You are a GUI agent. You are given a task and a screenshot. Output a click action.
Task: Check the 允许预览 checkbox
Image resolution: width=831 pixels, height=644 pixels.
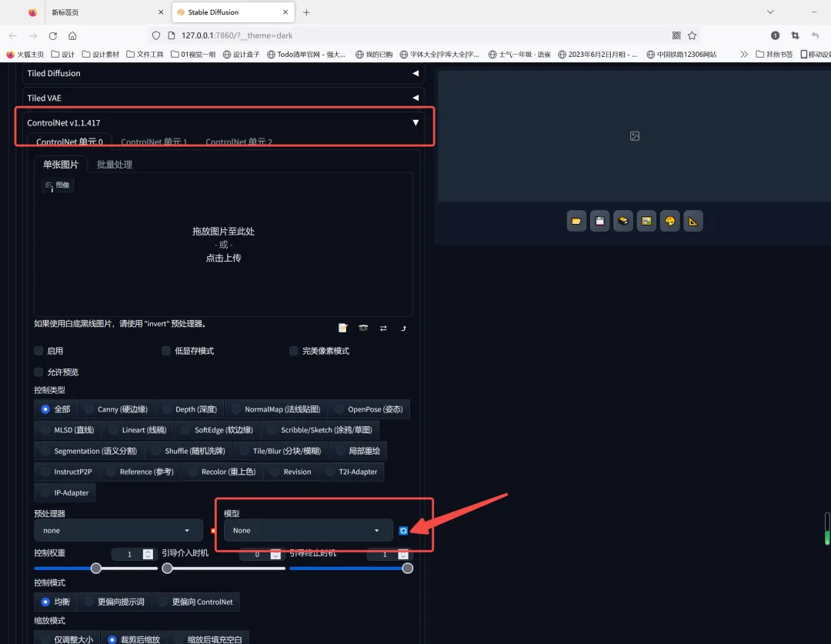(38, 372)
